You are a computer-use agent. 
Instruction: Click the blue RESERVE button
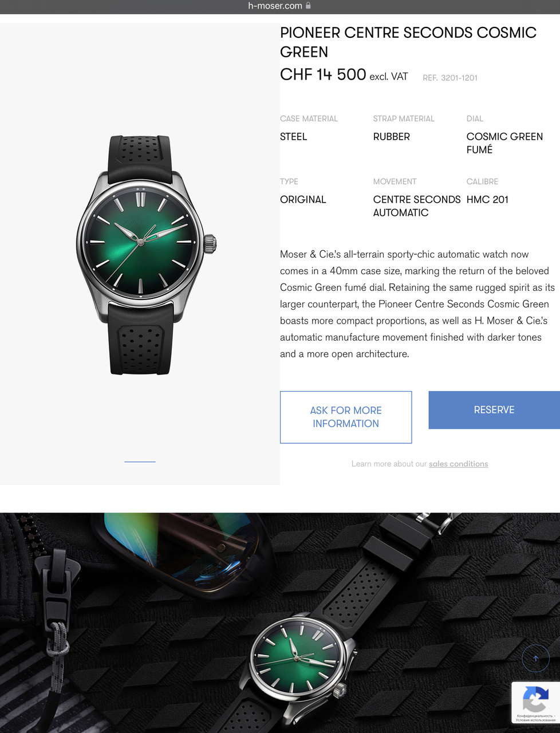[494, 410]
